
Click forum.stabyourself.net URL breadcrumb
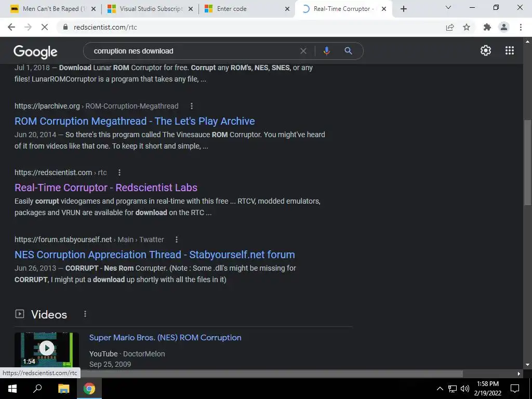click(x=89, y=240)
